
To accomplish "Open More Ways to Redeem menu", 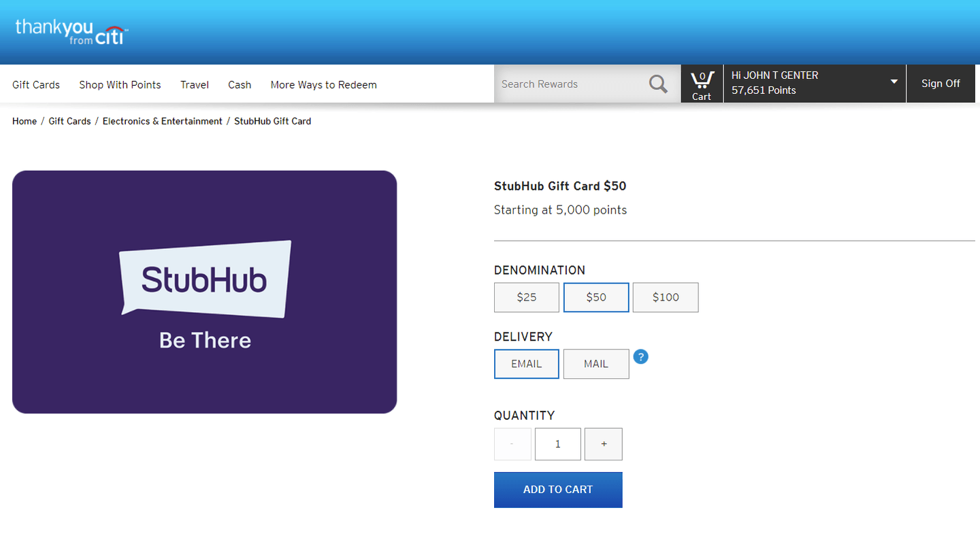I will pyautogui.click(x=323, y=85).
